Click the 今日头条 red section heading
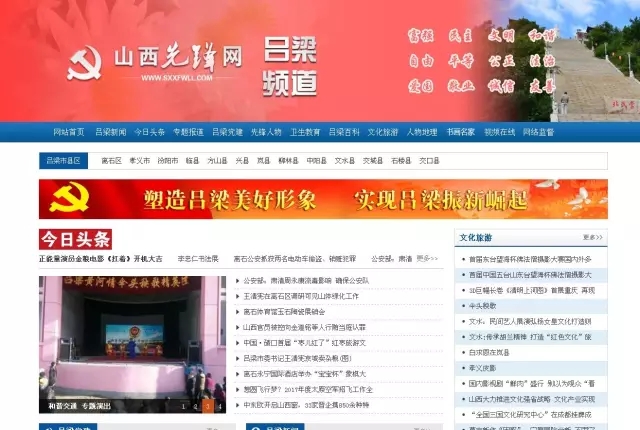This screenshot has width=640, height=430. click(x=76, y=239)
